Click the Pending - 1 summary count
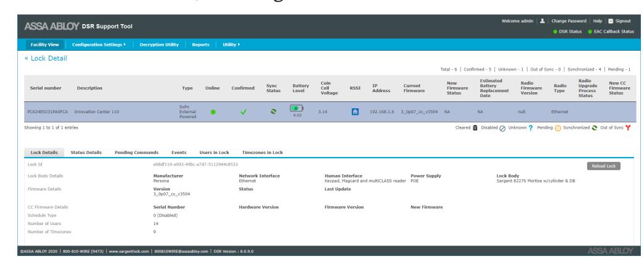 pos(619,69)
